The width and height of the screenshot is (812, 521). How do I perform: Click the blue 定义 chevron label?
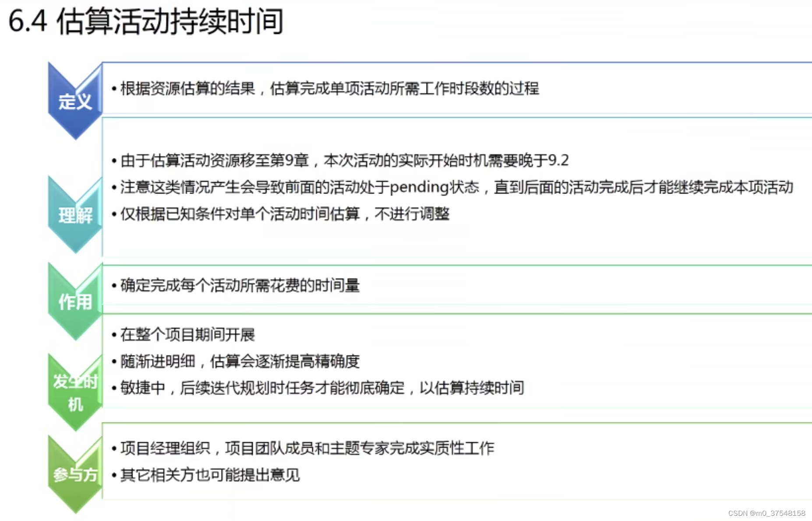pyautogui.click(x=75, y=102)
